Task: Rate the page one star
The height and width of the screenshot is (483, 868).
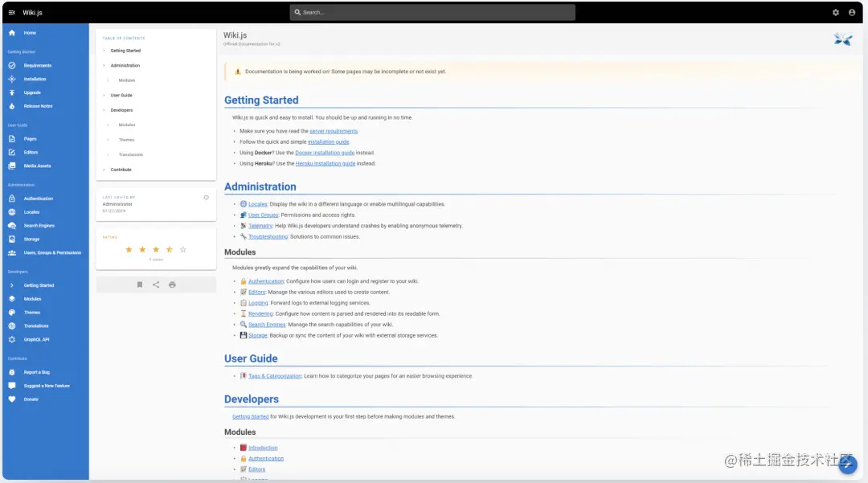Action: 129,249
